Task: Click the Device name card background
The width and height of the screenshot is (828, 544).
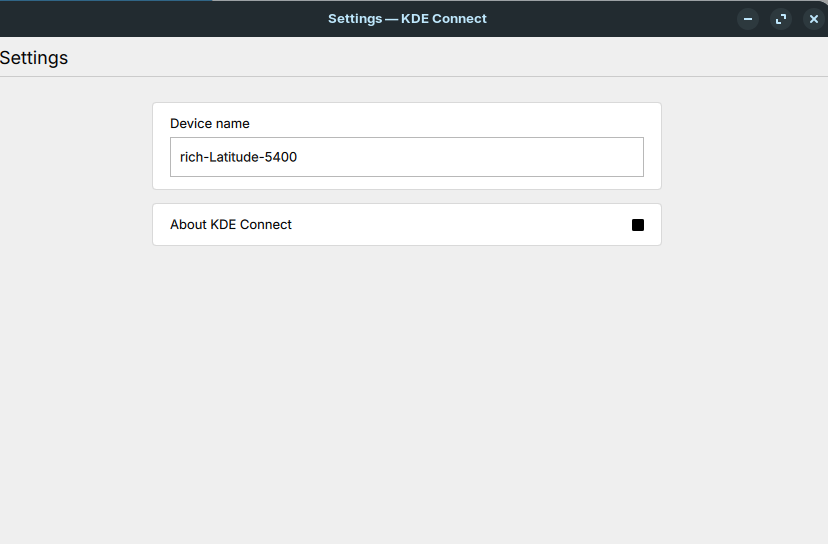Action: point(450,120)
